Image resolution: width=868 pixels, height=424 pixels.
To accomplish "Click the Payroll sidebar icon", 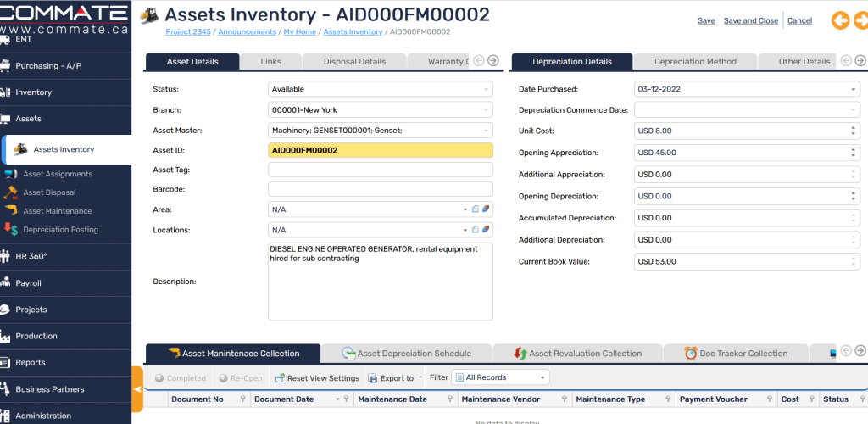I will tap(5, 283).
